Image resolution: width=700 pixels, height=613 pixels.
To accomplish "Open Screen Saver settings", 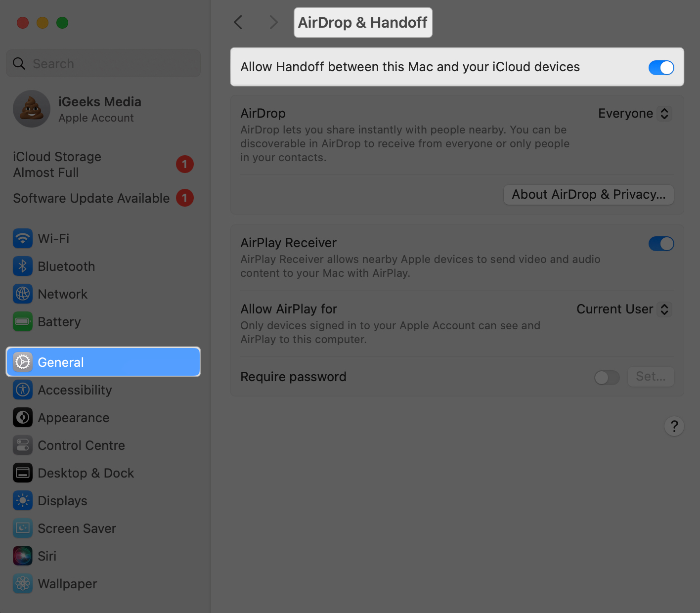I will point(77,528).
